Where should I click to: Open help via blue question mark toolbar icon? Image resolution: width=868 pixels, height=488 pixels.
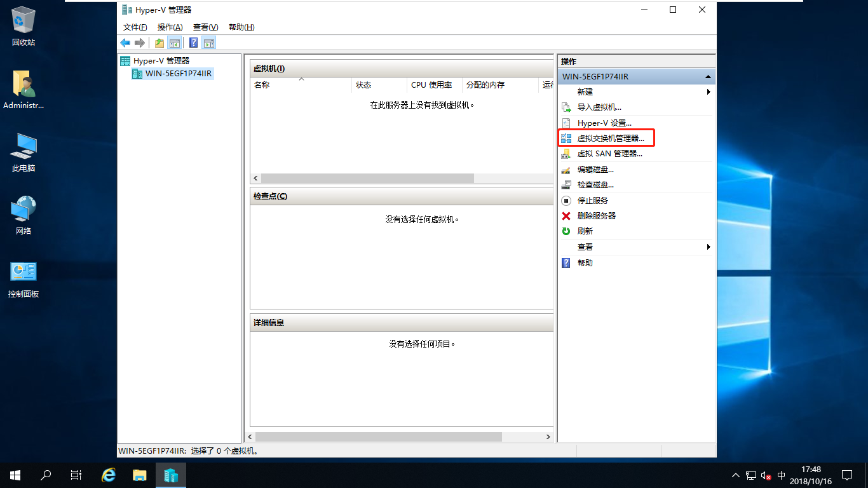click(194, 43)
